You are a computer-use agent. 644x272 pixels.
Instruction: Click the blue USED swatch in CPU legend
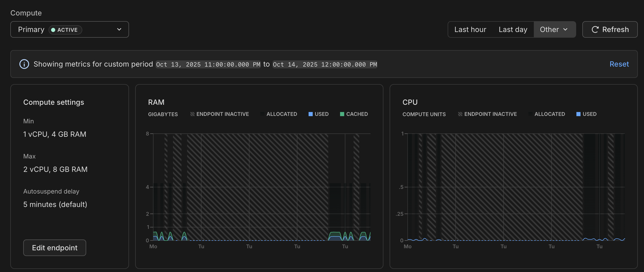(x=578, y=114)
